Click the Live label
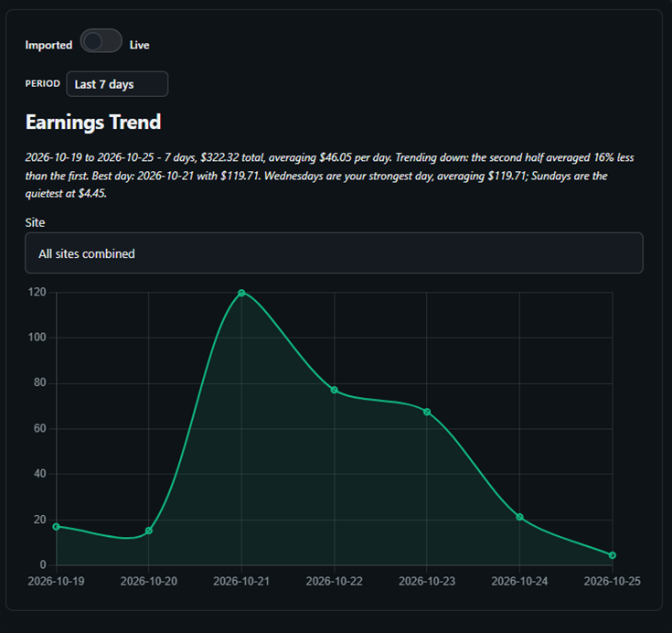This screenshot has height=633, width=672. point(139,45)
